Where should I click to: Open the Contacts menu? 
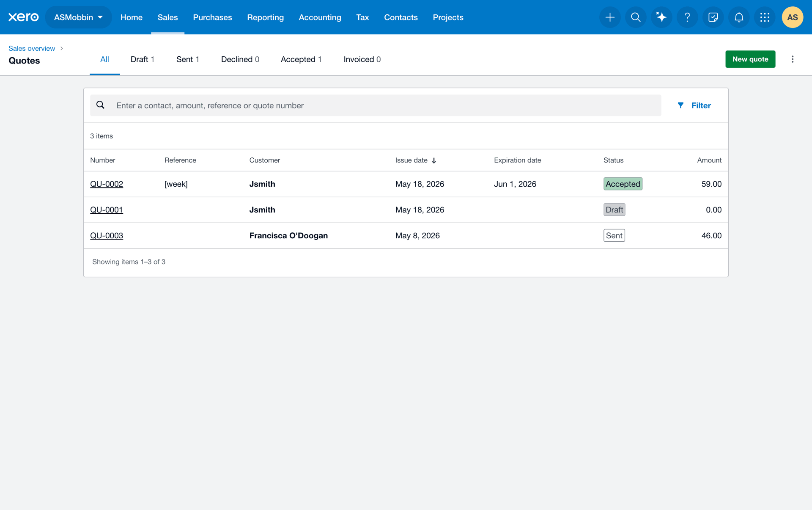pos(401,17)
